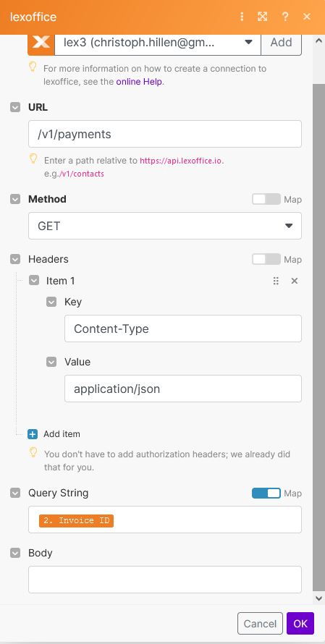Grab the Item 1 reorder handle
This screenshot has height=644, width=325.
tap(276, 281)
